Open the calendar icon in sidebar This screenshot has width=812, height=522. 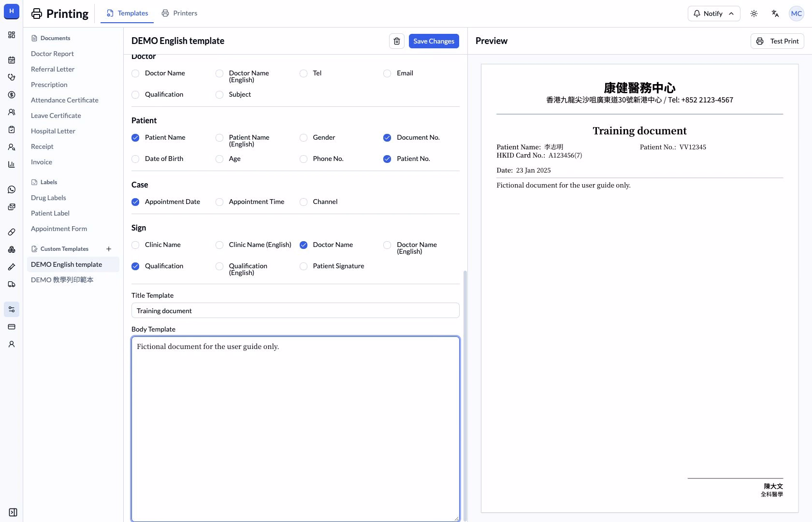point(12,60)
